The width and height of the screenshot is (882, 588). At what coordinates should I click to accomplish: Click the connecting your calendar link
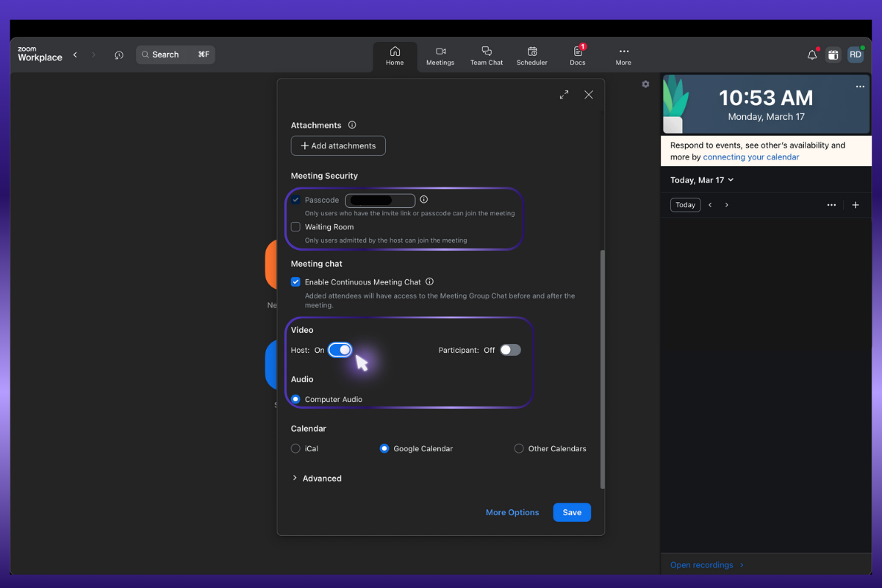tap(751, 157)
